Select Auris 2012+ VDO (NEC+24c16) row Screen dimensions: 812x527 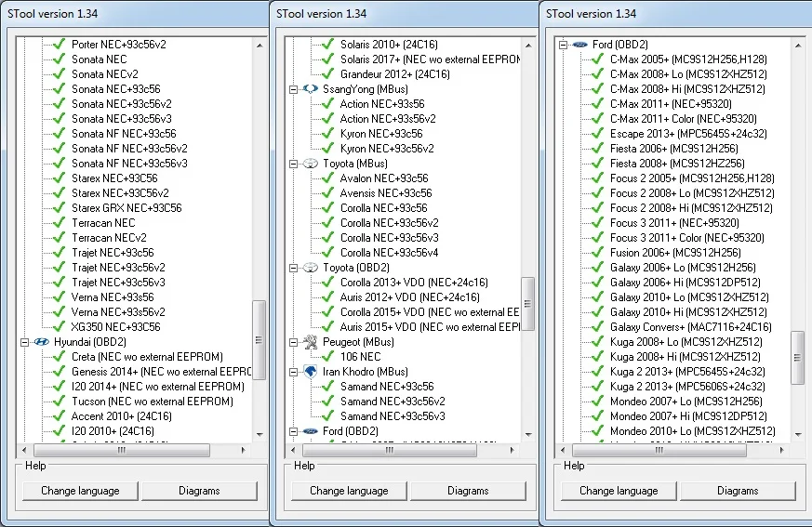pyautogui.click(x=410, y=297)
